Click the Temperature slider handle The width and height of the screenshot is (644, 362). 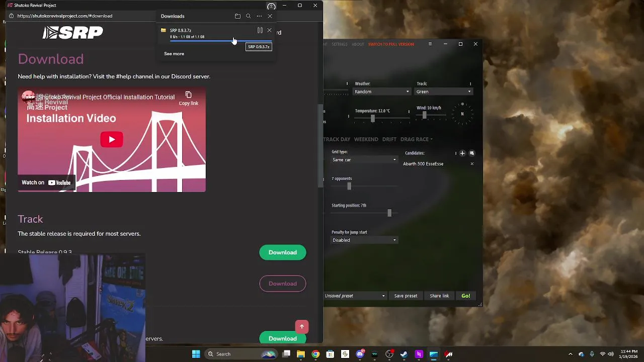pyautogui.click(x=373, y=118)
